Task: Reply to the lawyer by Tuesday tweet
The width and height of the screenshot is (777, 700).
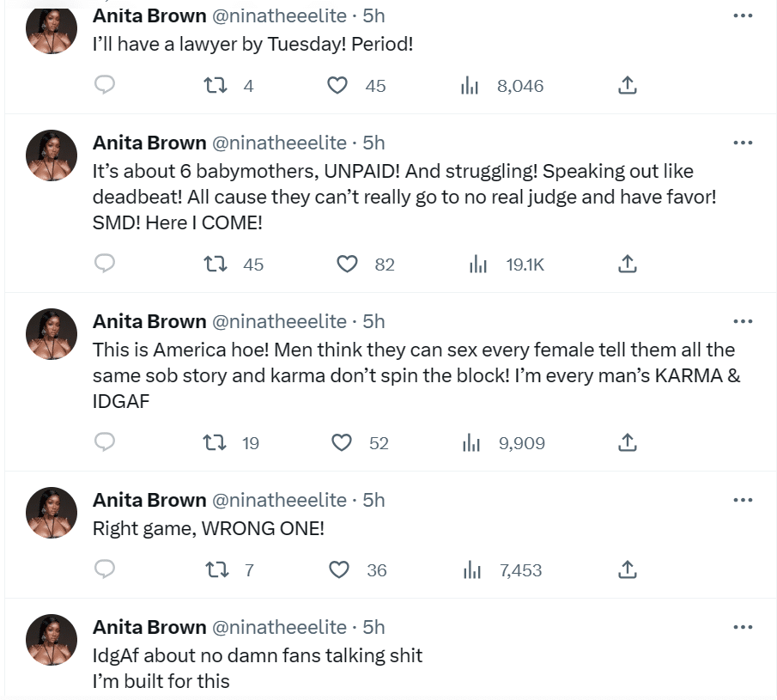Action: coord(105,85)
